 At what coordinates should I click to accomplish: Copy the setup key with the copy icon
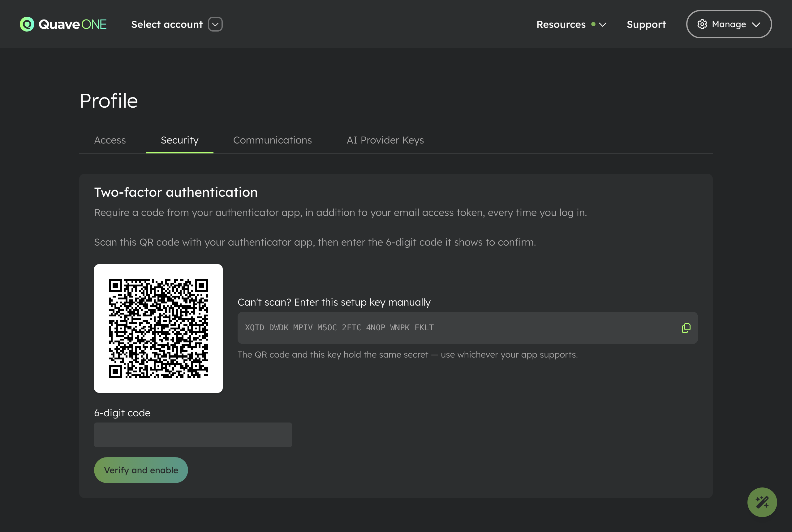tap(686, 328)
